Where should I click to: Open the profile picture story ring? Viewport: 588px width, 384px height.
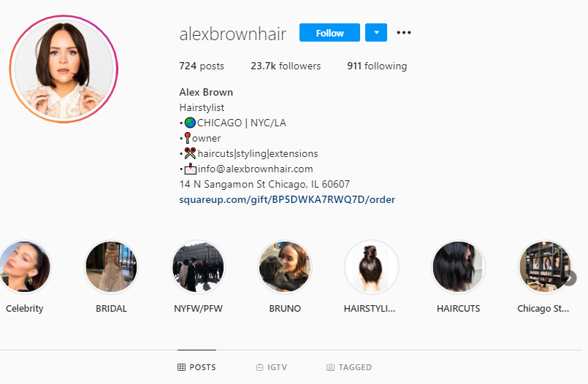(x=64, y=69)
